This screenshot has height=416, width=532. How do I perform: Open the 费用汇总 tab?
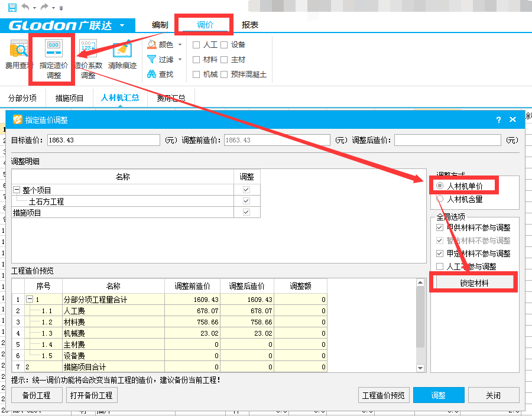[x=171, y=98]
